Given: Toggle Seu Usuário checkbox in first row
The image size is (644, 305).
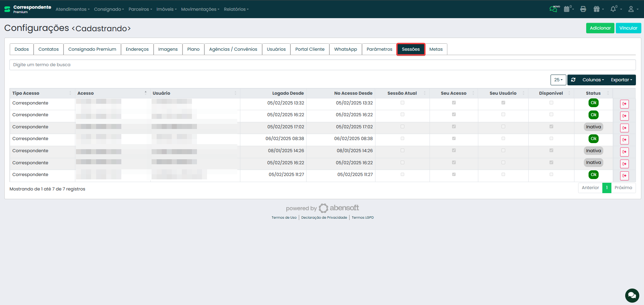Looking at the screenshot, I should (503, 103).
